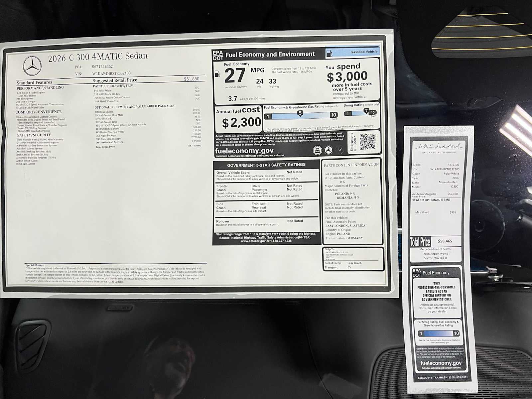Select "795 Metal Weave Center Console"

pyautogui.click(x=112, y=98)
